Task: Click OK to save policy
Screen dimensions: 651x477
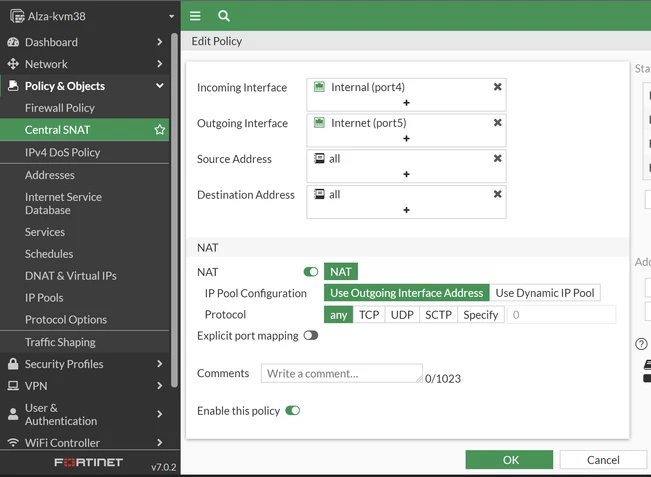Action: tap(509, 460)
